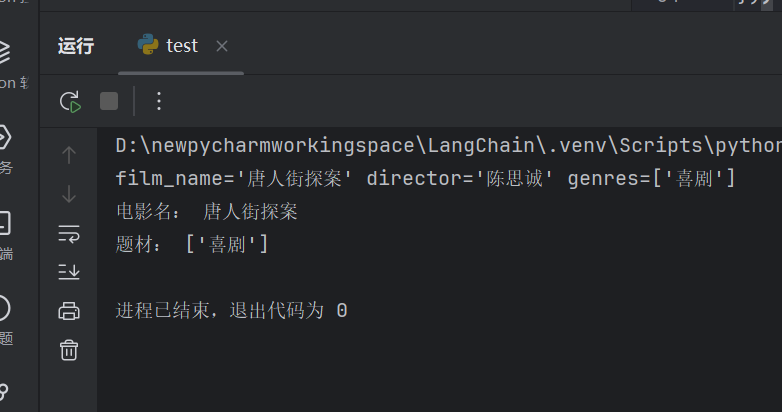This screenshot has height=412, width=782.
Task: Print the console output
Action: tap(69, 311)
